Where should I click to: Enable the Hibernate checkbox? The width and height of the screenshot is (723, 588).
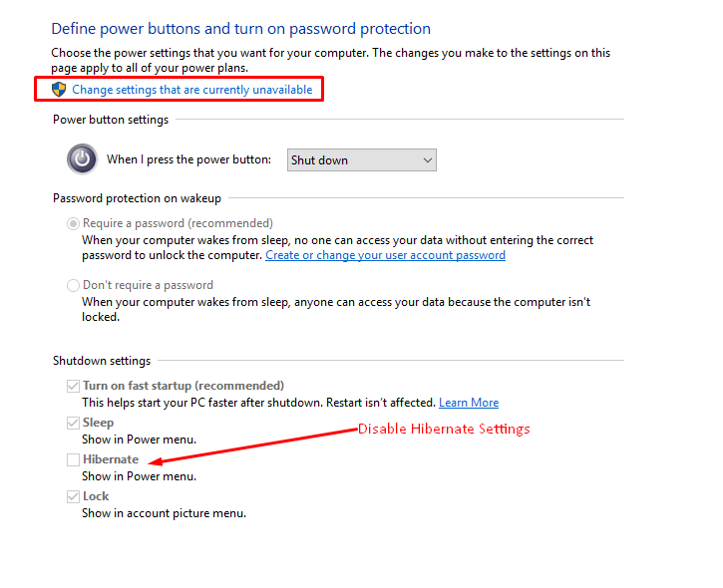click(73, 459)
